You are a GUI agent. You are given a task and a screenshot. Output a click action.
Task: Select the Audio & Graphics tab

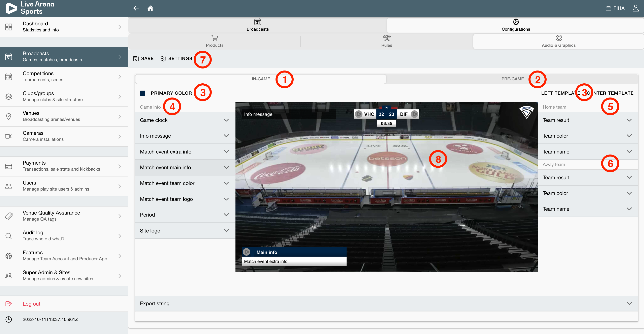[558, 41]
